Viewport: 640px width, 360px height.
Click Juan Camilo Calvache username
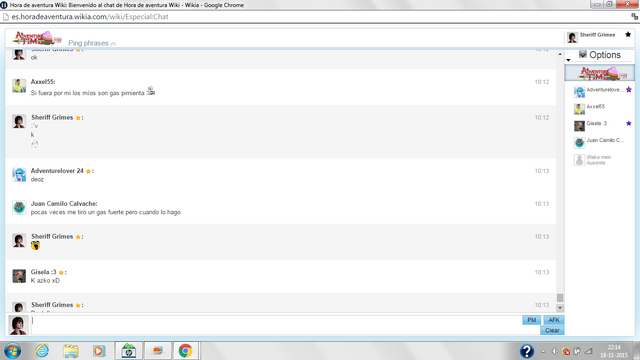click(x=64, y=203)
